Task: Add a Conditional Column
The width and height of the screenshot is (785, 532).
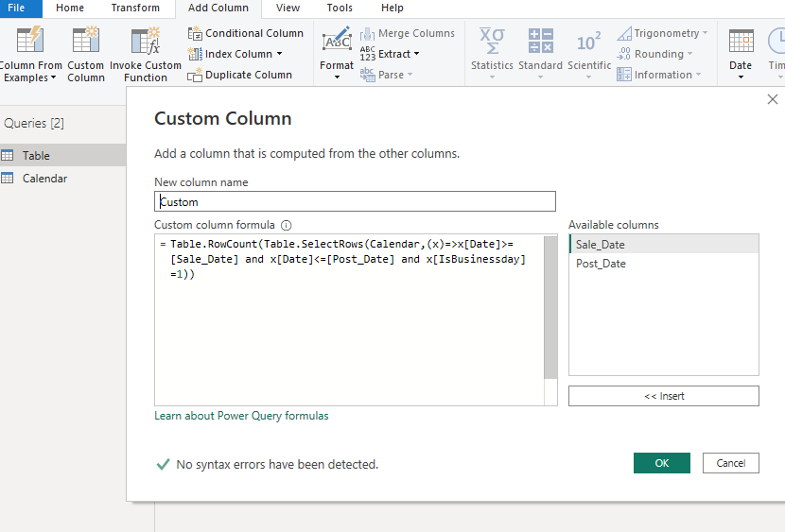Action: tap(245, 33)
